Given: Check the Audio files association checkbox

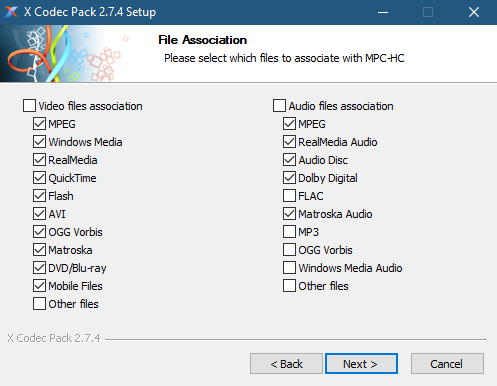Looking at the screenshot, I should [279, 106].
